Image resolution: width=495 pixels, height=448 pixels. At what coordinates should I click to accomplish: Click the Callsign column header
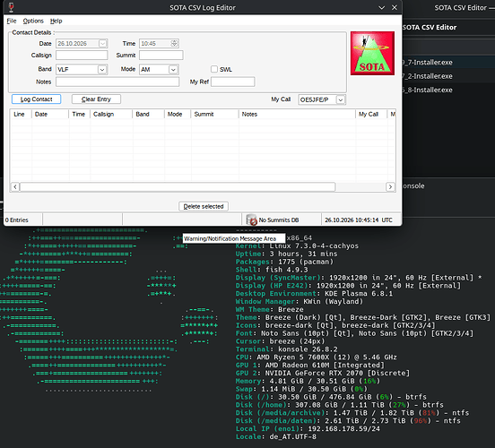coord(111,114)
